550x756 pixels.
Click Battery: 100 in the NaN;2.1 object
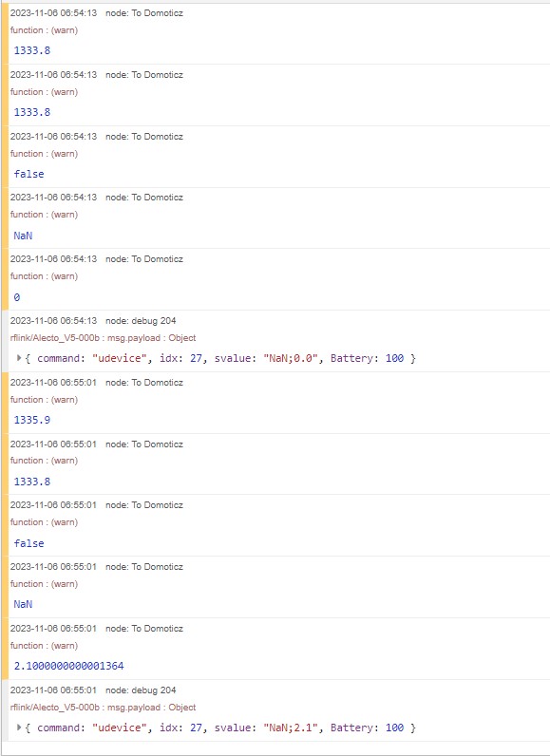tap(367, 728)
